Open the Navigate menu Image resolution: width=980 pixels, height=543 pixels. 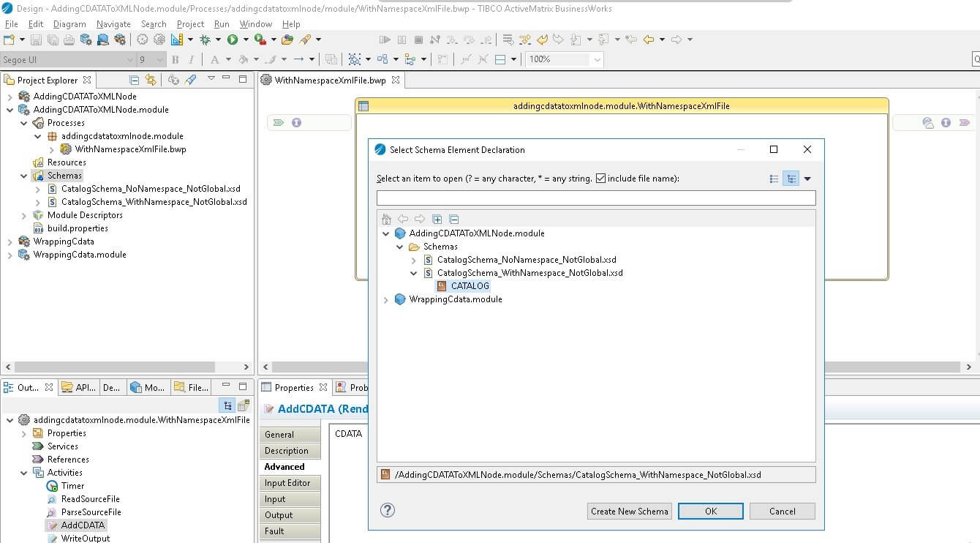click(113, 24)
